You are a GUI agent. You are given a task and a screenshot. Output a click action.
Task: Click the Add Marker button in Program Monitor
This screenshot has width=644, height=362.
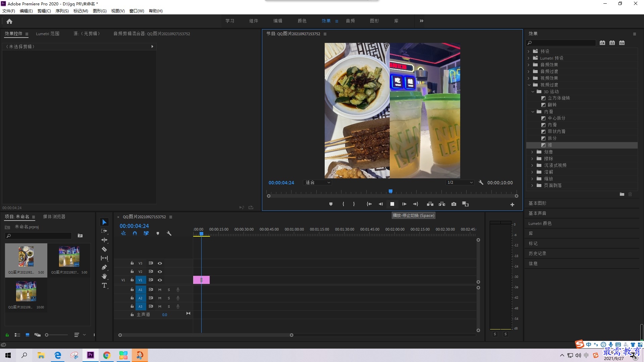click(x=331, y=204)
